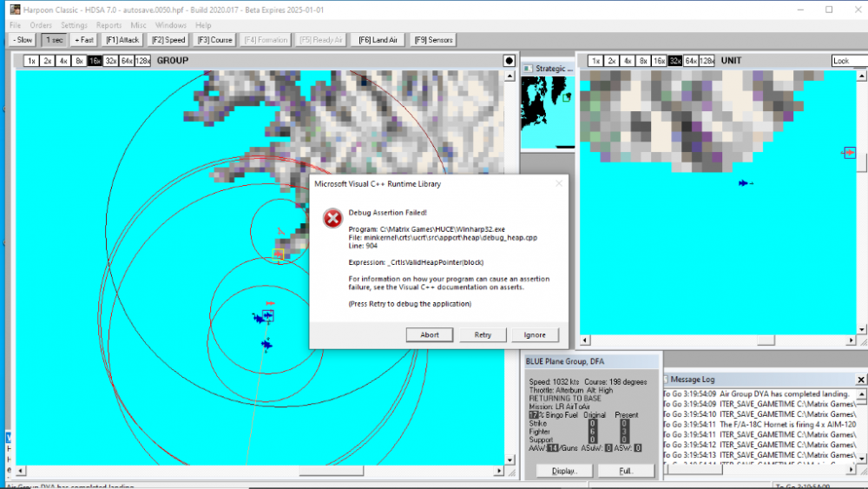This screenshot has width=868, height=489.
Task: Open the Misc menu
Action: 138,25
